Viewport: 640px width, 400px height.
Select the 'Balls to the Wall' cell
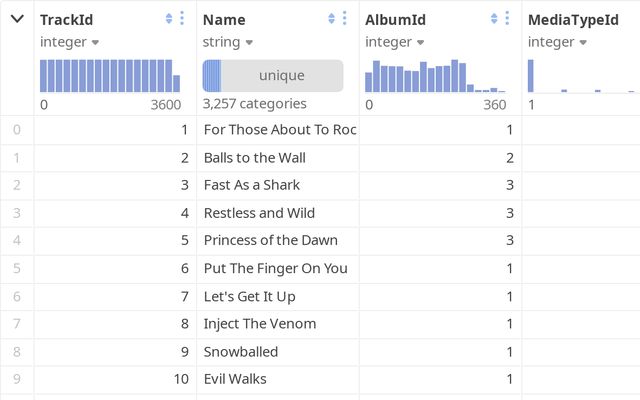tap(255, 157)
